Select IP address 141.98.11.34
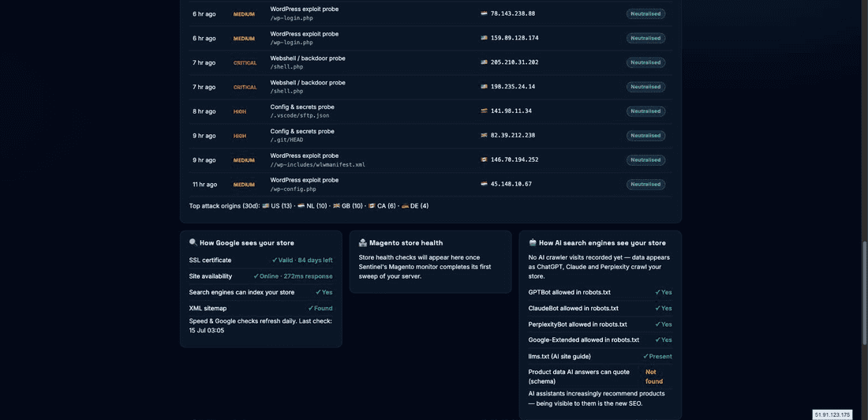868x420 pixels. tap(511, 111)
